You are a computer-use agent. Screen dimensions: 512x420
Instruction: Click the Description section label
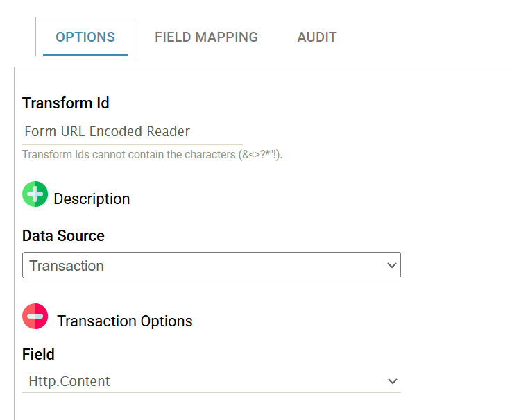92,199
